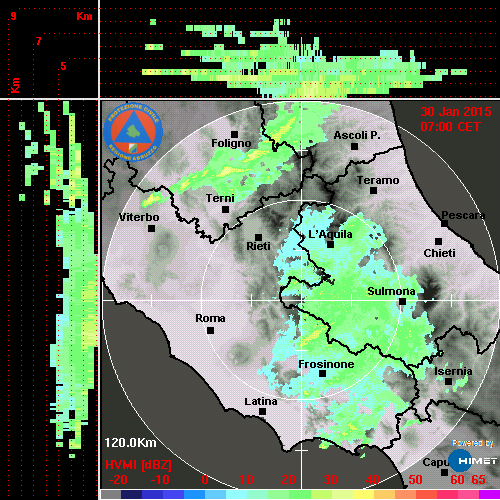This screenshot has height=500, width=500.
Task: Click the Isernia city marker square
Action: 449,381
